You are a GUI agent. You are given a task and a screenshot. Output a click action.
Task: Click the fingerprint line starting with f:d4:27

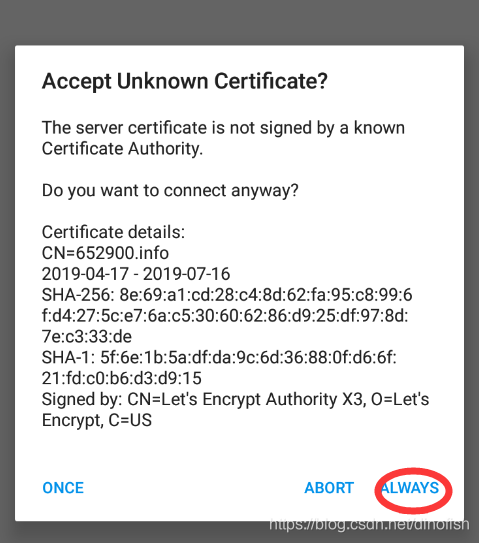(225, 316)
